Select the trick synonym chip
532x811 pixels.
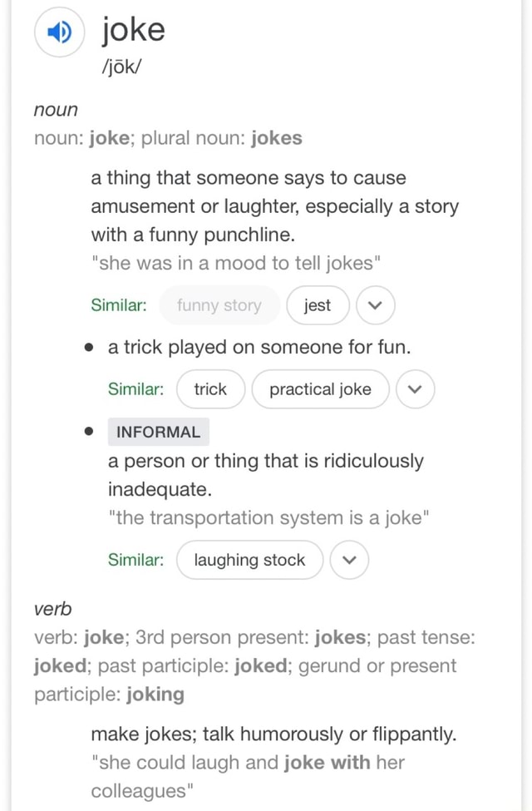[210, 389]
